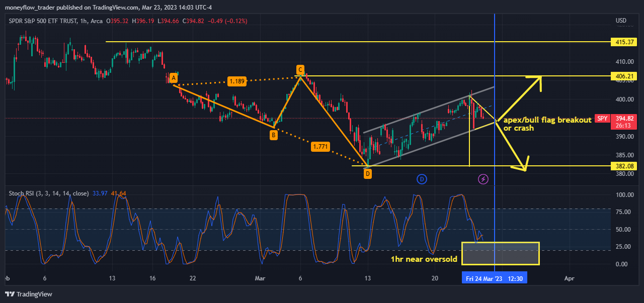The width and height of the screenshot is (644, 303).
Task: Select the orange point C label
Action: click(x=300, y=69)
